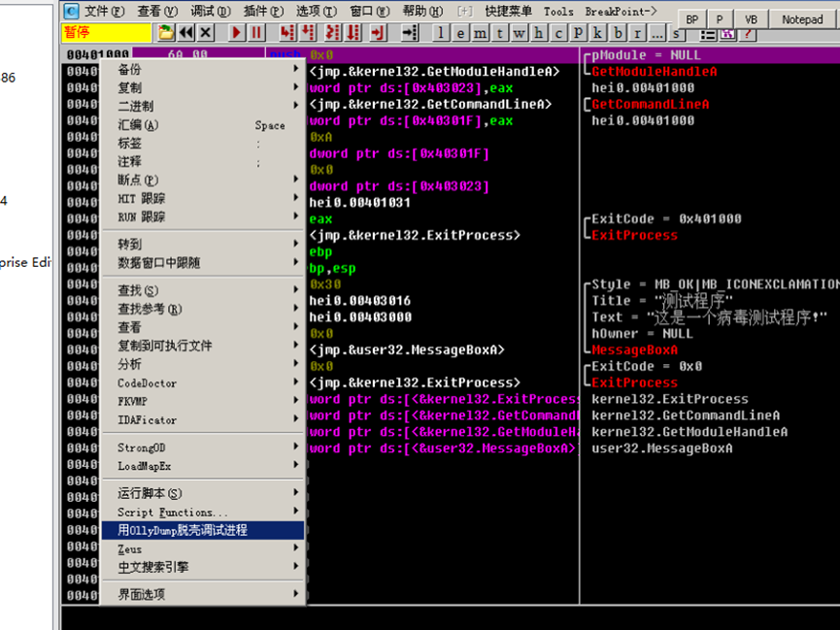Open the 查看(V) menu
This screenshot has width=840, height=630.
157,11
